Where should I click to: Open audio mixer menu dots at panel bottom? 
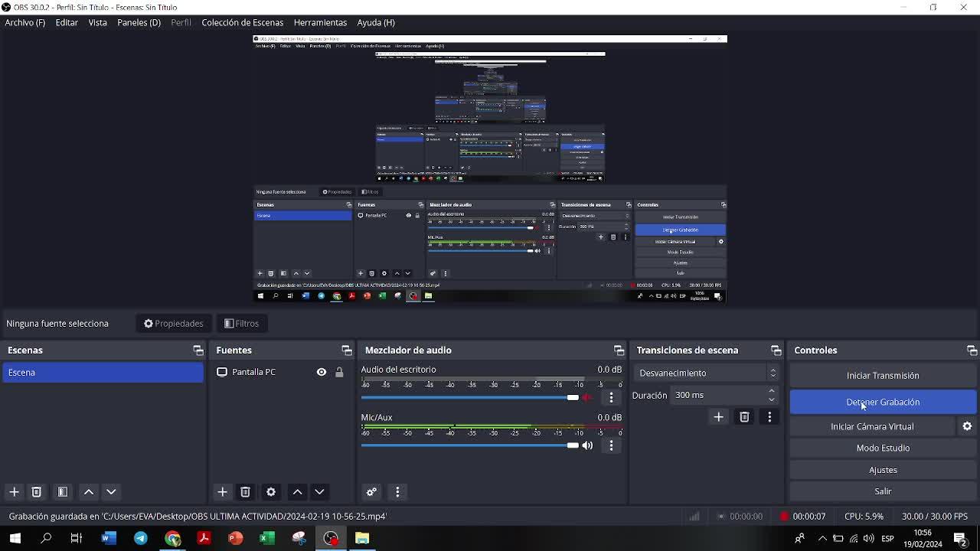(x=397, y=492)
